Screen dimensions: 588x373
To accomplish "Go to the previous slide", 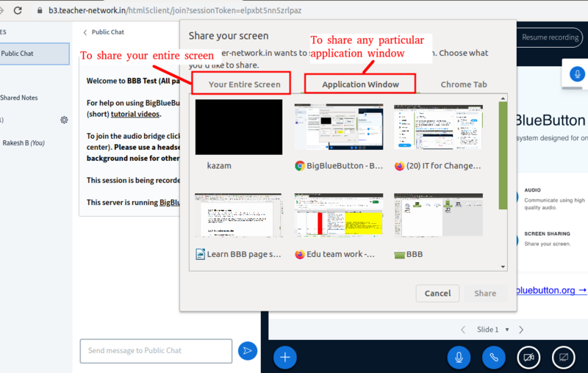I will (463, 330).
